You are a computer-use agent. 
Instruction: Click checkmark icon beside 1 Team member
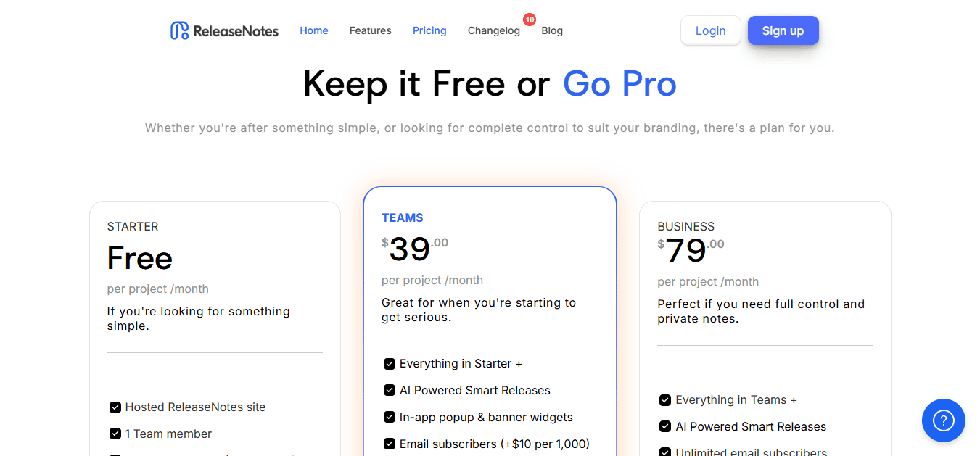(x=115, y=434)
